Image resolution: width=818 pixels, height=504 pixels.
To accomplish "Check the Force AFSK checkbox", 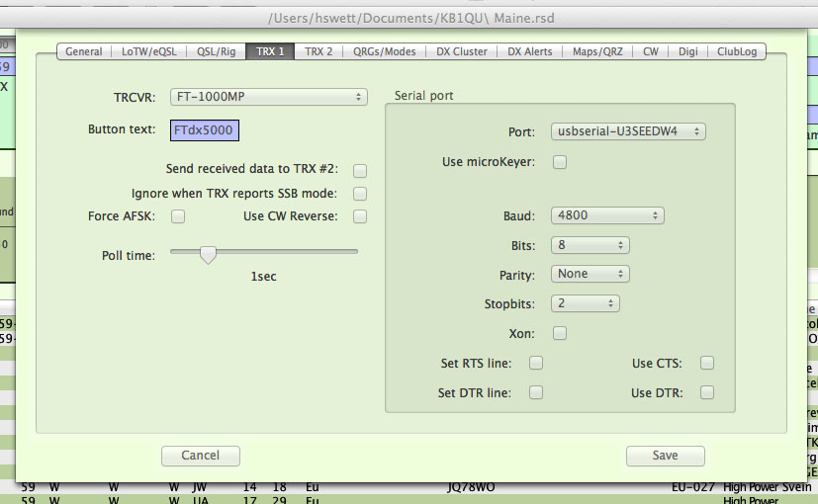I will coord(179,216).
